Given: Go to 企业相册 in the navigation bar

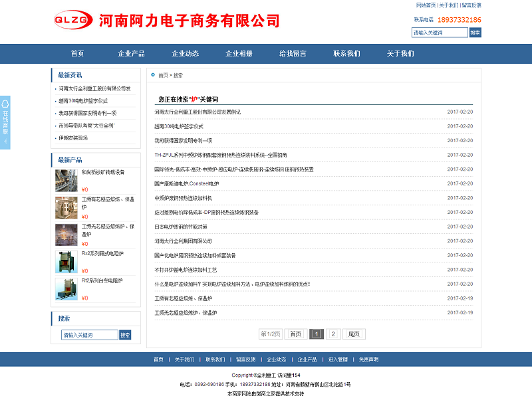Looking at the screenshot, I should (239, 54).
